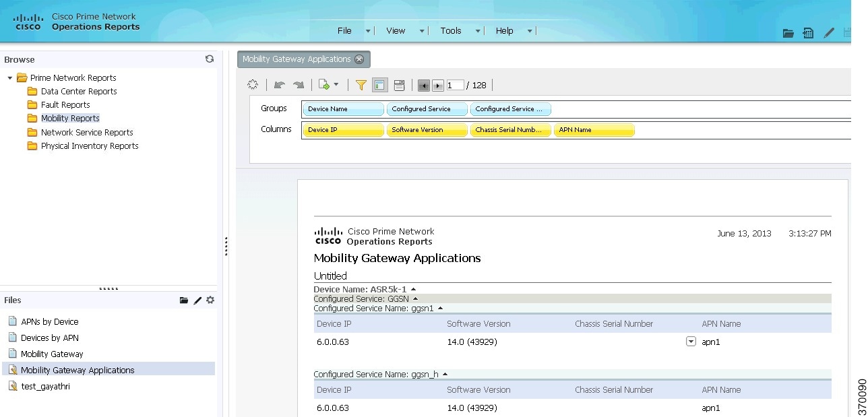The height and width of the screenshot is (417, 868).
Task: Click the export report icon
Action: coord(324,85)
